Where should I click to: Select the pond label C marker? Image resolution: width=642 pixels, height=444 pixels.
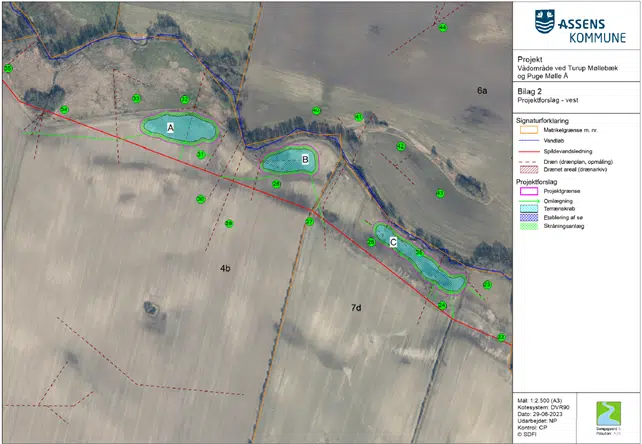pyautogui.click(x=393, y=242)
